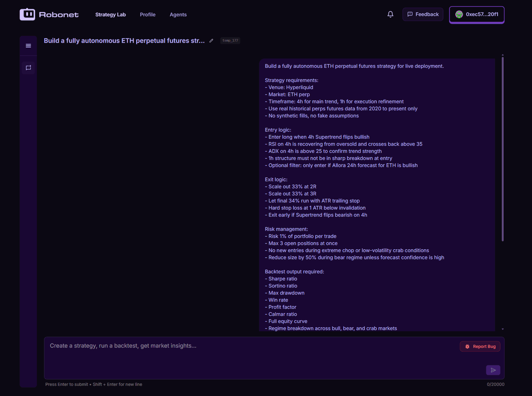The width and height of the screenshot is (532, 396).
Task: Select the line "- Scale out 33% at 2R"
Action: coord(290,187)
